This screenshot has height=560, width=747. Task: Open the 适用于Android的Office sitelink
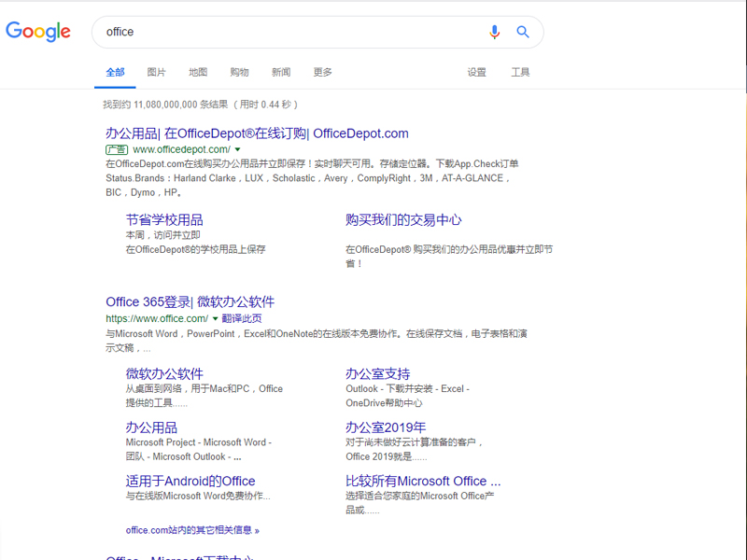tap(190, 482)
